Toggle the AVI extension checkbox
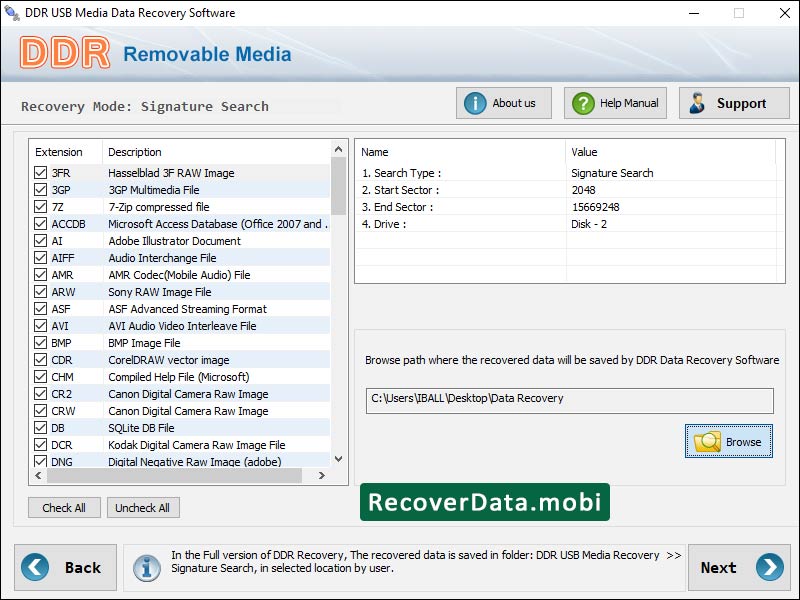The image size is (800, 600). [x=40, y=326]
